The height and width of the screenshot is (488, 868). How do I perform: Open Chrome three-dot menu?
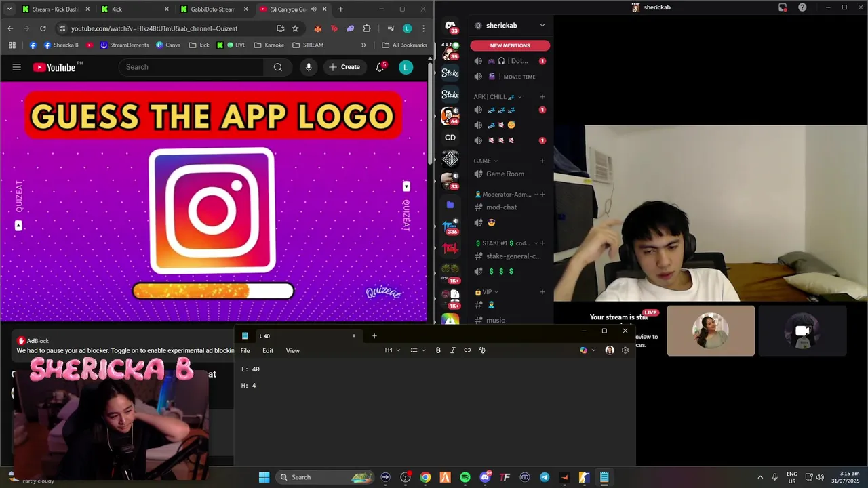[423, 28]
